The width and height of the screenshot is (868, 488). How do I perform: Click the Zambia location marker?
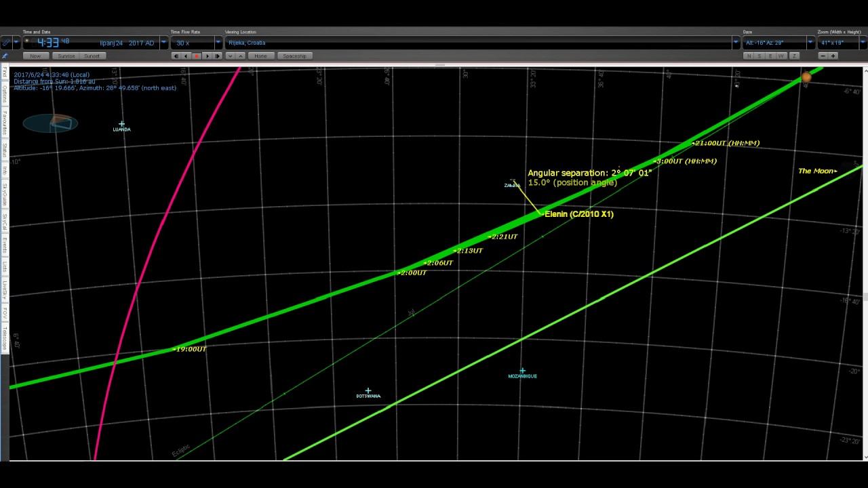pos(512,184)
